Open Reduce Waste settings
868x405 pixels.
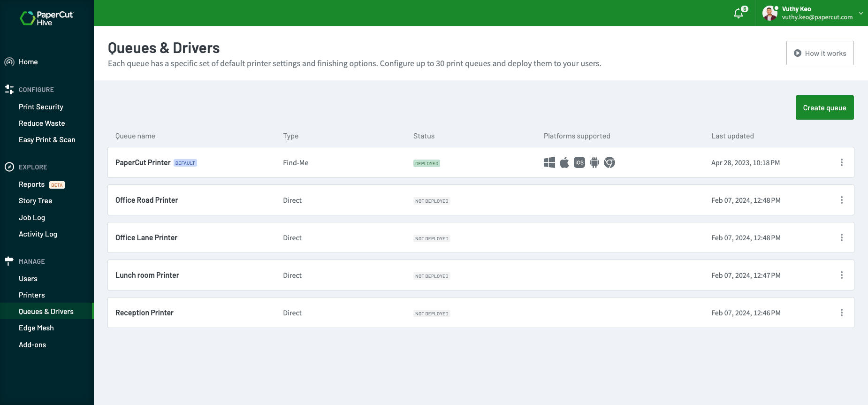click(x=42, y=123)
